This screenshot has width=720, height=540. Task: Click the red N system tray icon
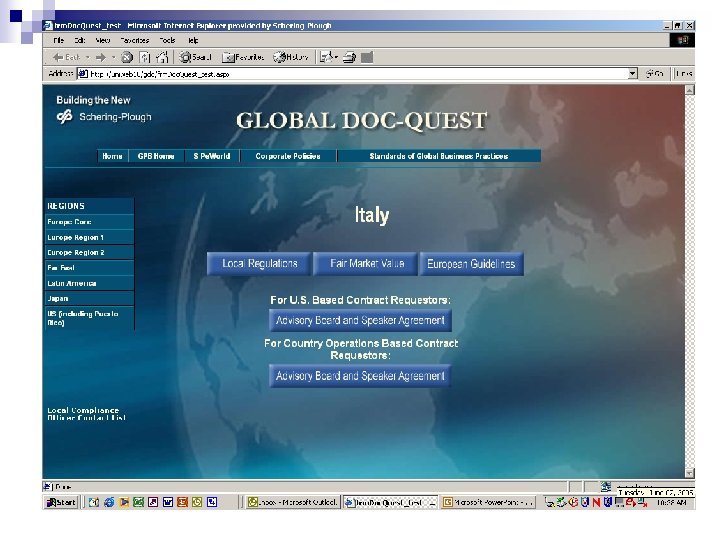596,502
